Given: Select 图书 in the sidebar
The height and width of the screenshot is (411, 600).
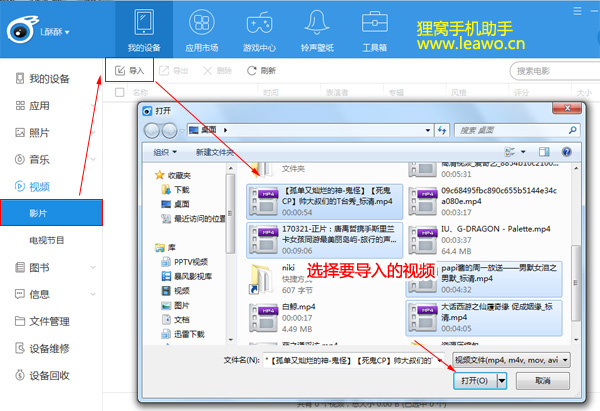Looking at the screenshot, I should [x=33, y=267].
